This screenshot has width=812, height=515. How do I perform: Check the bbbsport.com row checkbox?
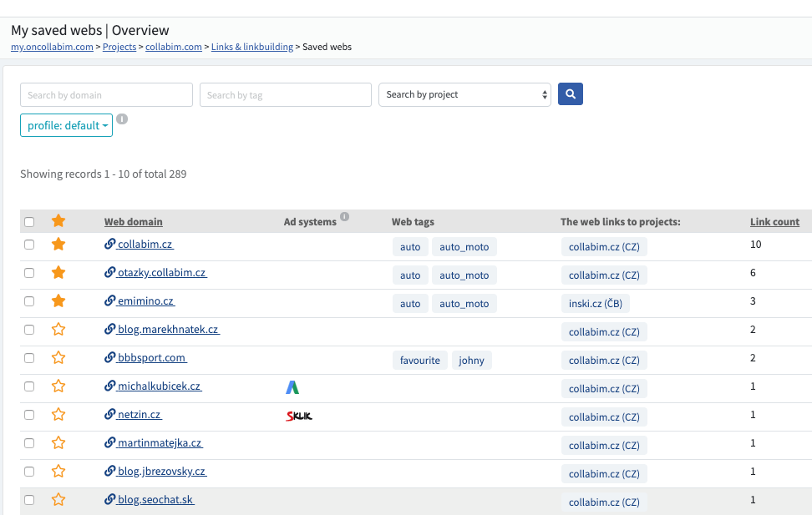[29, 358]
